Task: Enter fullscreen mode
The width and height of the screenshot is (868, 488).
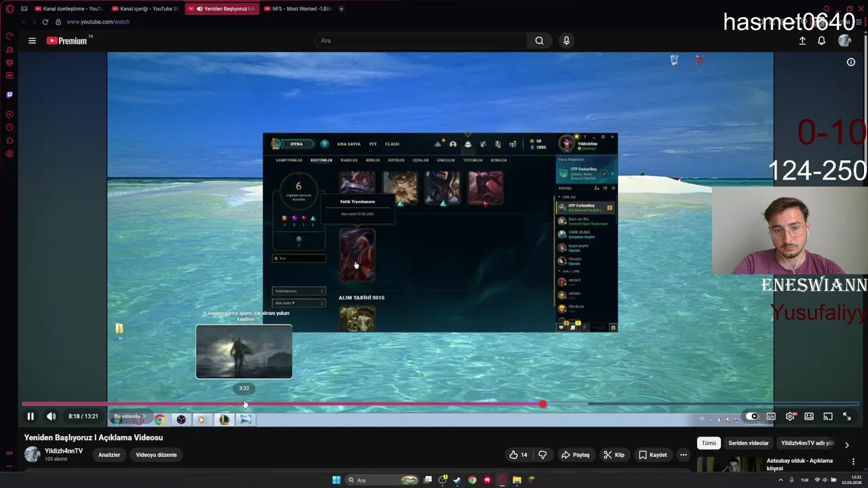Action: [x=847, y=416]
